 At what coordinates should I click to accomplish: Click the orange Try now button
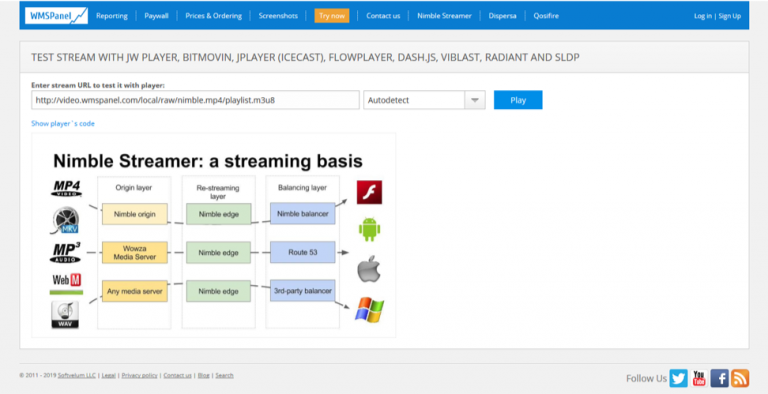332,16
